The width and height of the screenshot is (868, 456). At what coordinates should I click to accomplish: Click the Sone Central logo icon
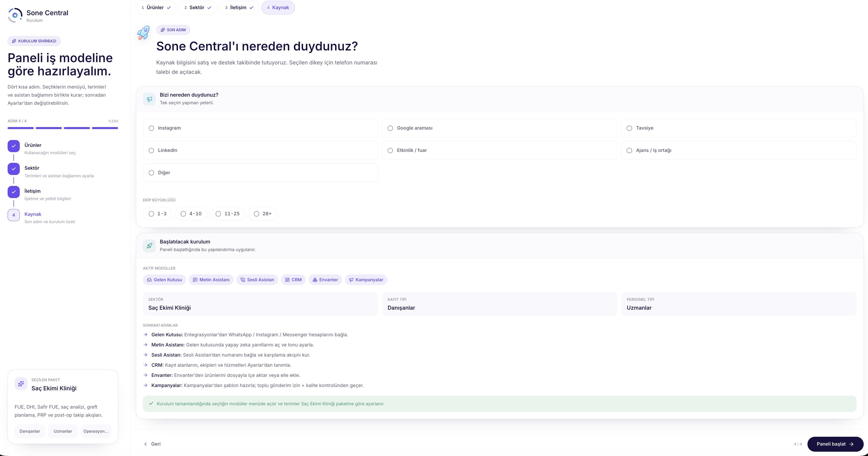click(15, 15)
